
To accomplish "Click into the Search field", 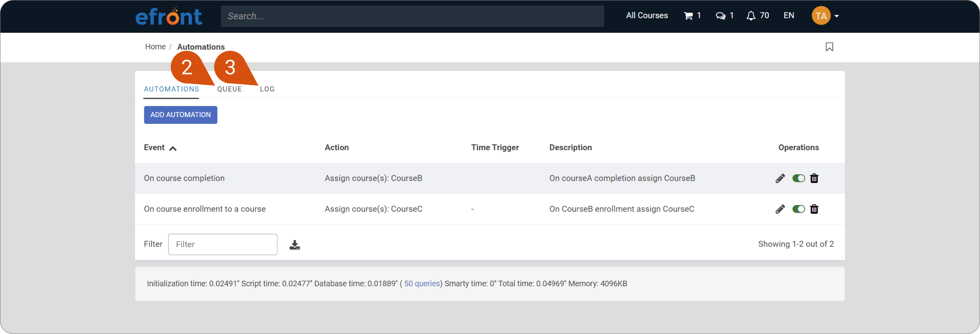I will pos(412,16).
